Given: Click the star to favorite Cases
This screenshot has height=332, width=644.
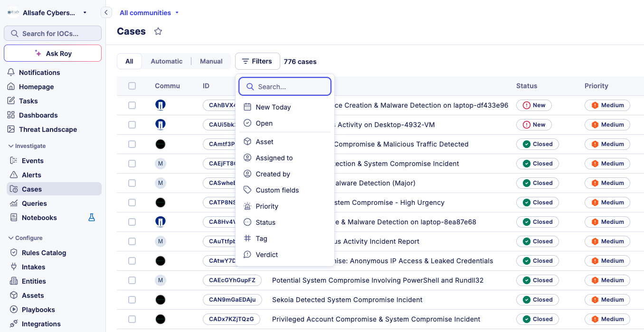Looking at the screenshot, I should 158,31.
